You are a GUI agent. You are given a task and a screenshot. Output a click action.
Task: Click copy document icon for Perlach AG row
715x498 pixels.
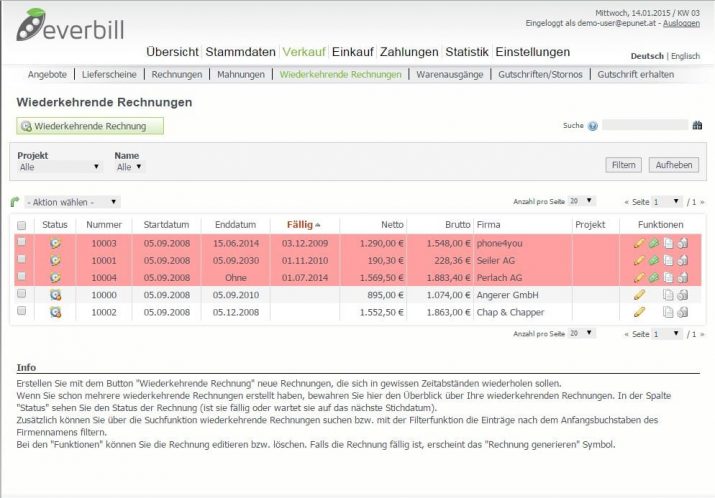coord(668,277)
